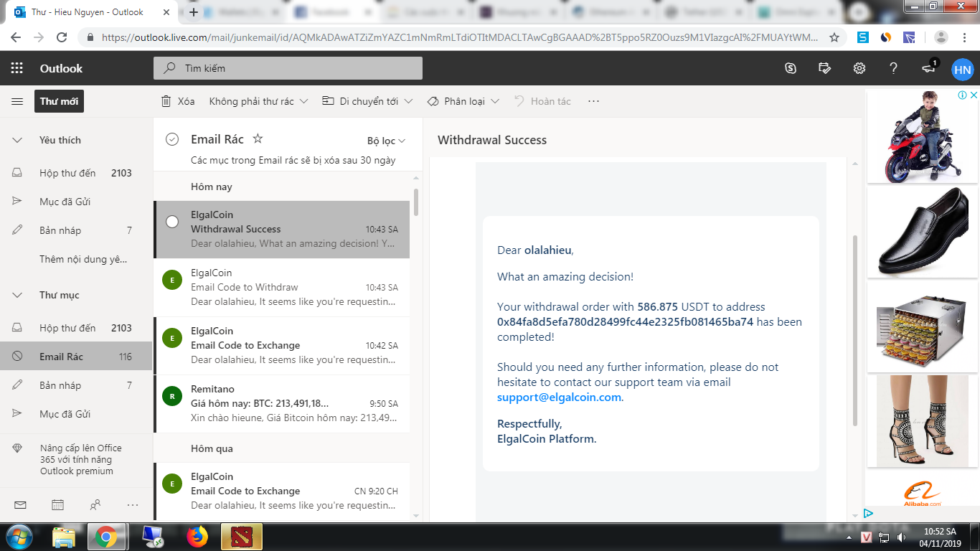Open Email Code to Exchange 10:42 SA message

tap(281, 346)
